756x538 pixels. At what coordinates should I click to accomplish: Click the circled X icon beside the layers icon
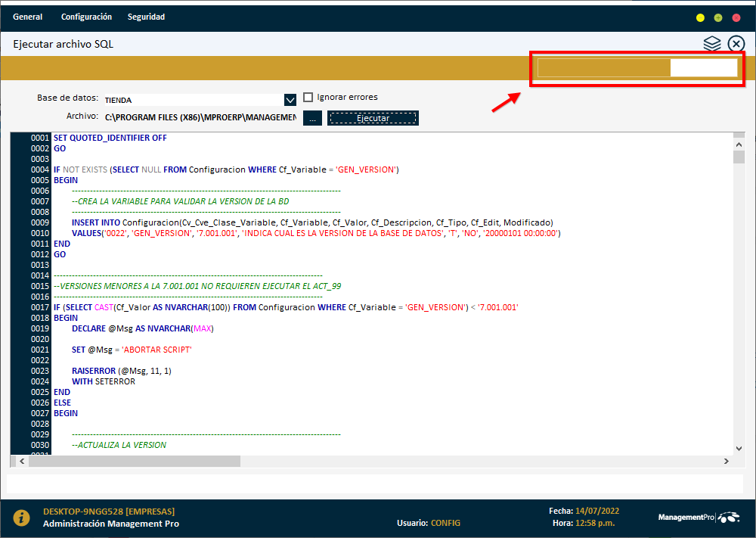[x=736, y=43]
